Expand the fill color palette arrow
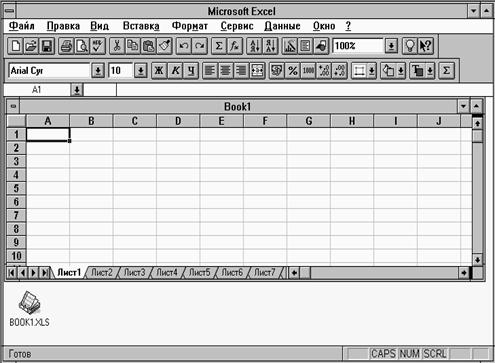The height and width of the screenshot is (363, 495). [x=401, y=71]
